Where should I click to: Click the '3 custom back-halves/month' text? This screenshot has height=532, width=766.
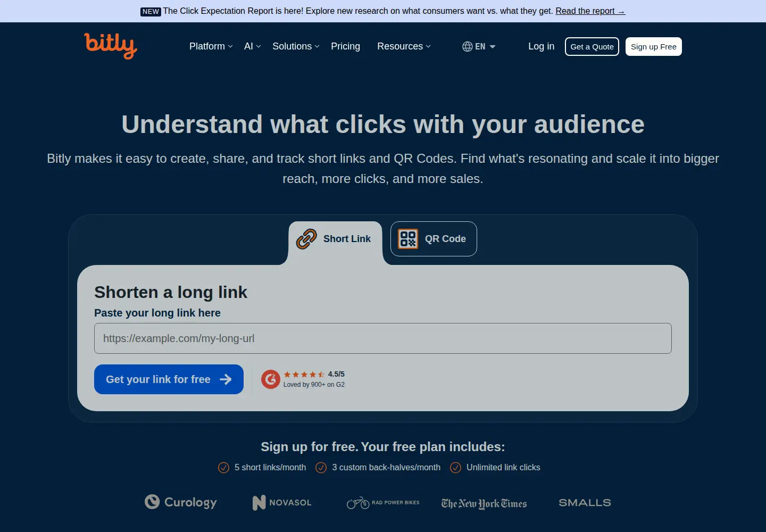(386, 468)
